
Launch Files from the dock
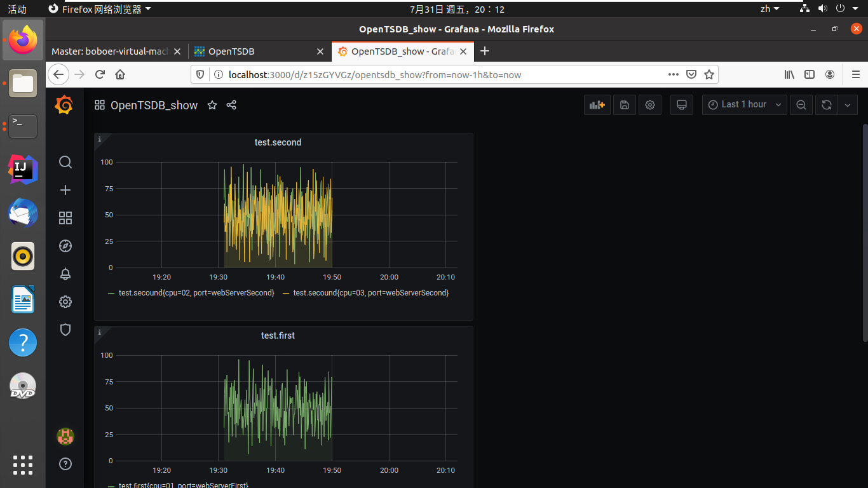click(23, 83)
